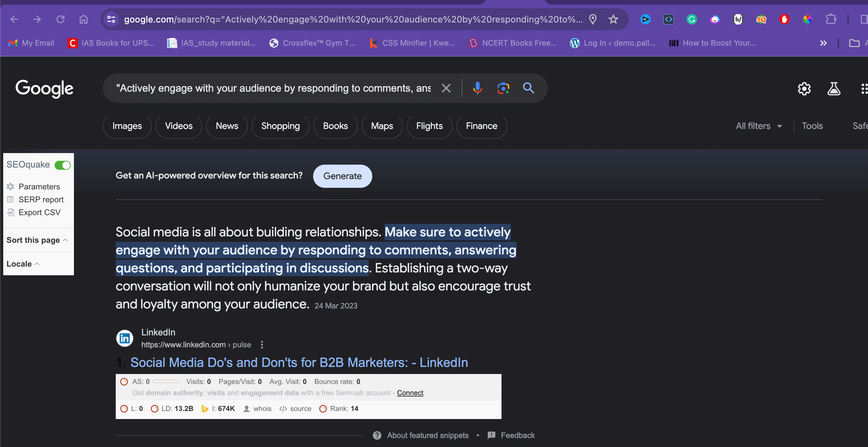Open the Tools search option
868x447 pixels.
tap(812, 126)
